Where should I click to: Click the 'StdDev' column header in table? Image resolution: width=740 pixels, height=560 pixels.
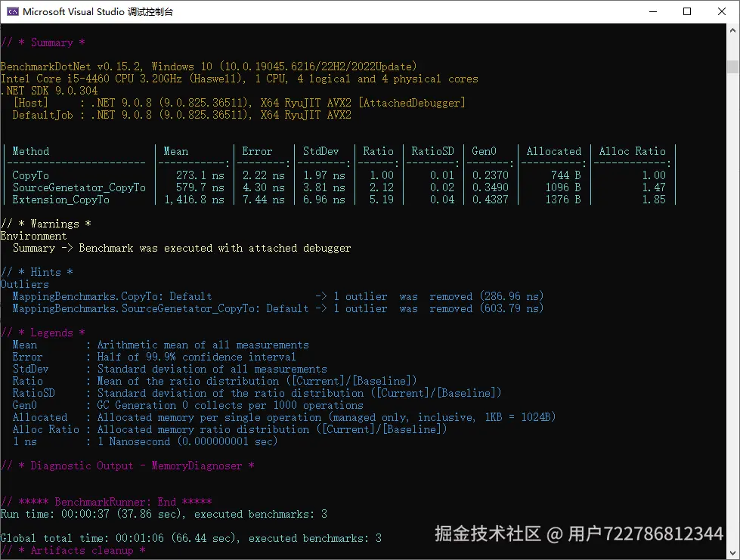coord(321,151)
